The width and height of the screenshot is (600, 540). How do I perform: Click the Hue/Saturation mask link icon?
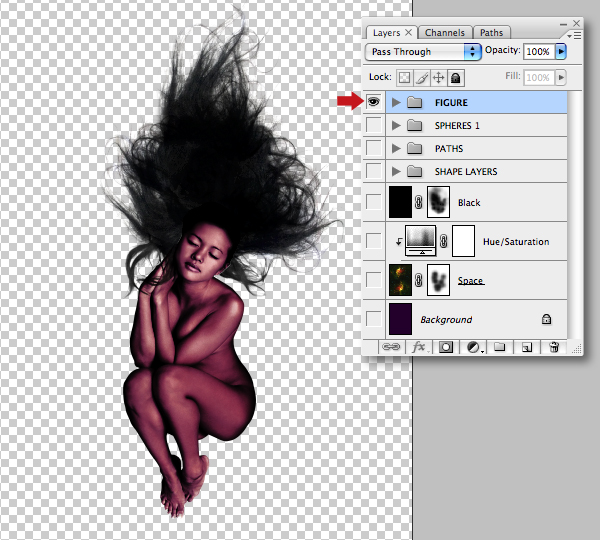pos(443,241)
